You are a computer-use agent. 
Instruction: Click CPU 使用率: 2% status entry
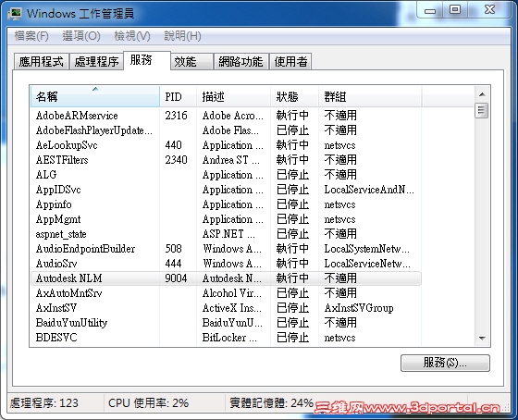(x=148, y=403)
